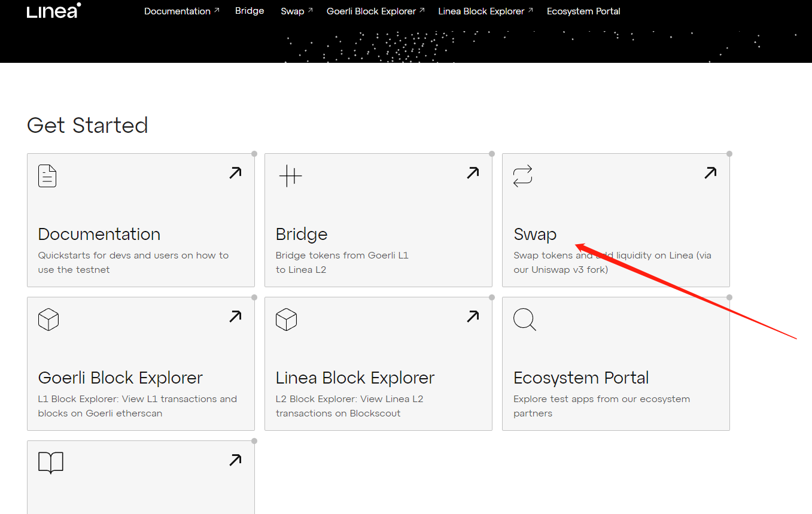Click the arrow icon on Documentation card
Screen dimensions: 812x514
[x=235, y=173]
